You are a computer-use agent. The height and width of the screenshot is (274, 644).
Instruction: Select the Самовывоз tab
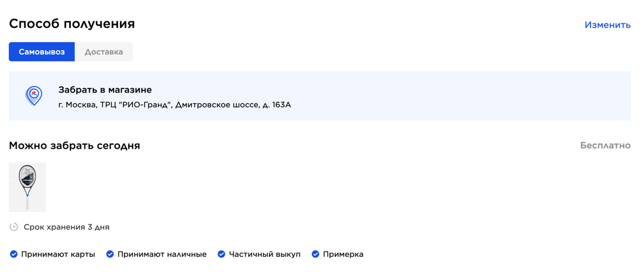pyautogui.click(x=42, y=52)
